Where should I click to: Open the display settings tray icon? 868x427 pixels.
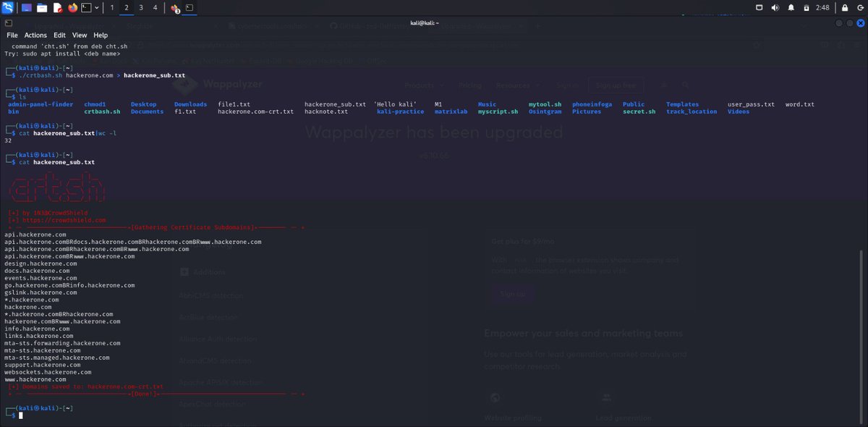point(759,8)
